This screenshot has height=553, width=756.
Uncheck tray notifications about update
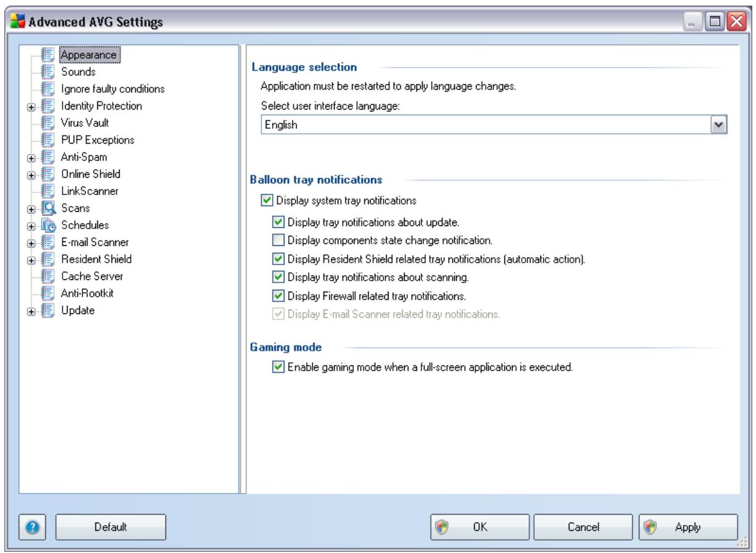point(278,221)
